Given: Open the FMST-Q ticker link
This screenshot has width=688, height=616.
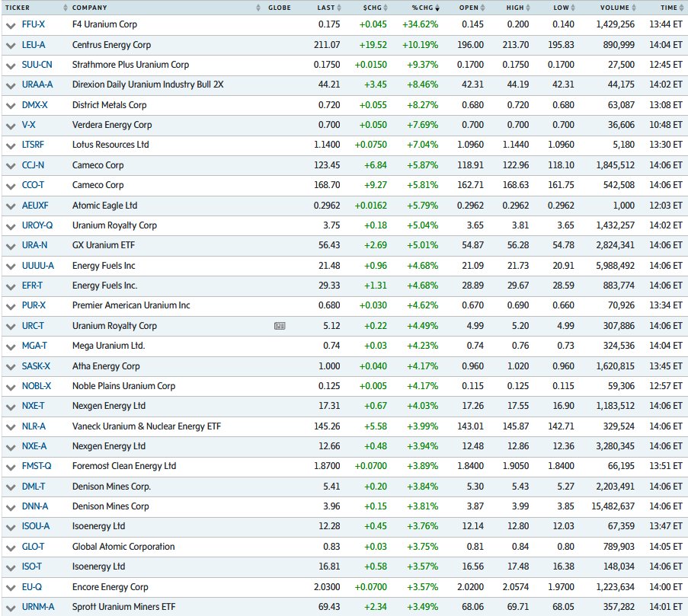Looking at the screenshot, I should [x=37, y=466].
